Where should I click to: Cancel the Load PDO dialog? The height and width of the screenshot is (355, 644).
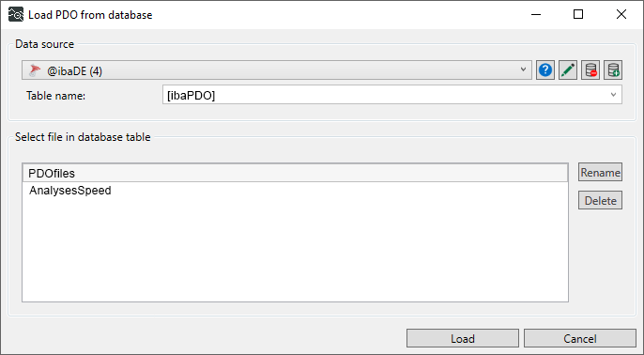(x=579, y=338)
